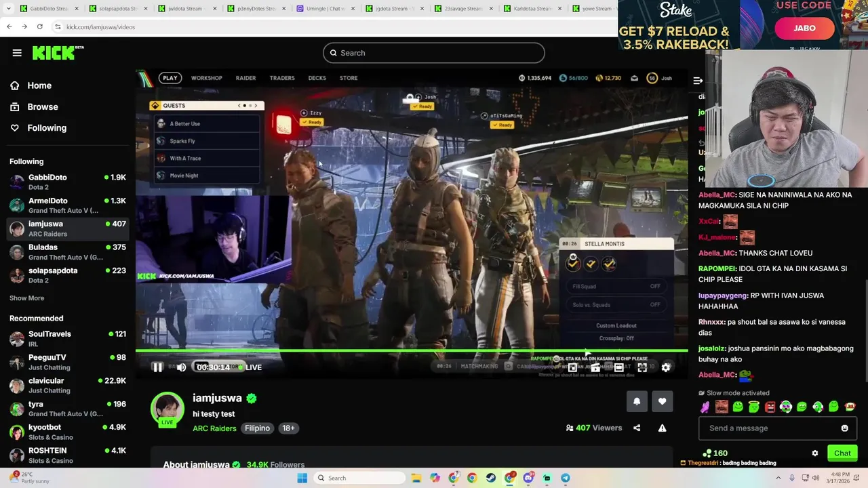Insert the purple praying hands emote
The width and height of the screenshot is (868, 488).
[705, 407]
